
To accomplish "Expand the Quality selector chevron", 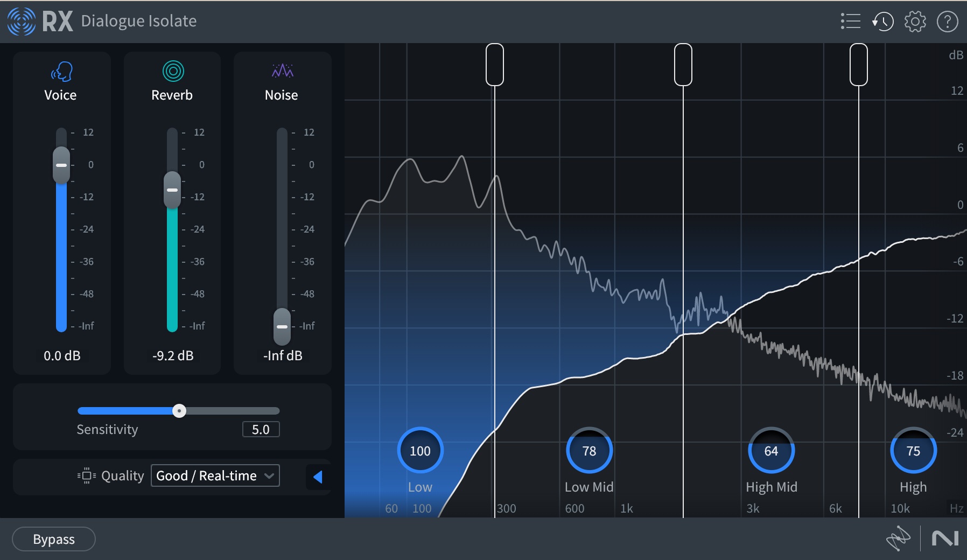I will click(270, 475).
